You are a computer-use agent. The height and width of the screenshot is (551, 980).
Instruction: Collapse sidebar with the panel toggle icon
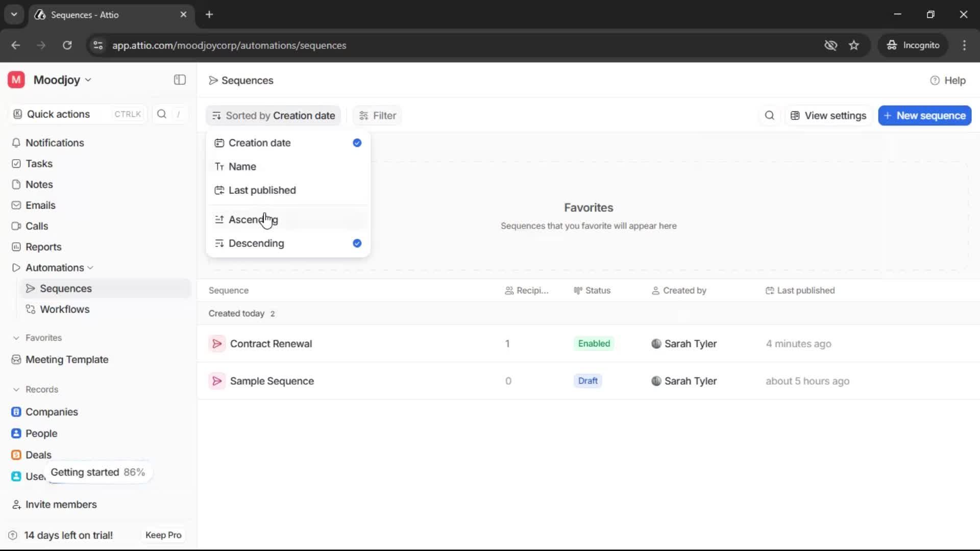(180, 80)
